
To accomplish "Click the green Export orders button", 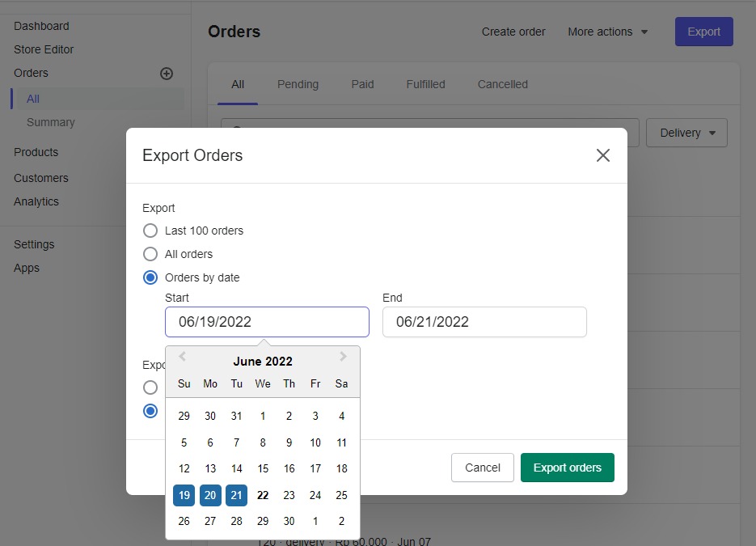I will point(568,468).
